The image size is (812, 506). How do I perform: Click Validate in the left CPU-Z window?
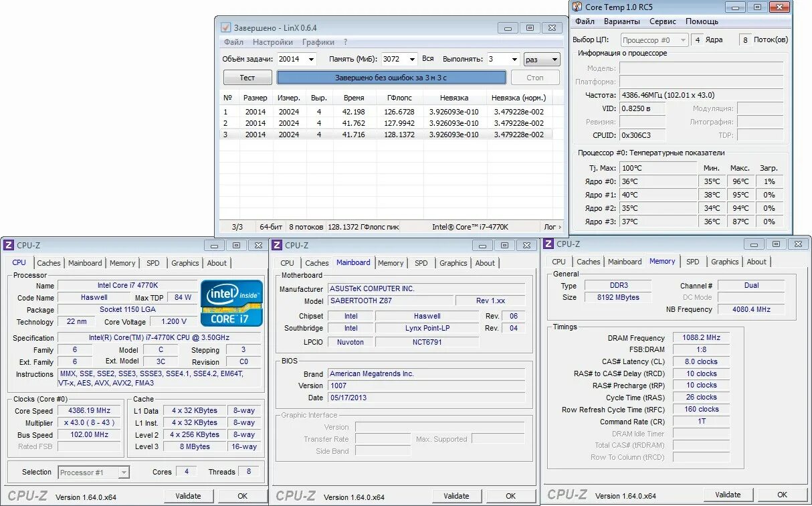point(188,496)
